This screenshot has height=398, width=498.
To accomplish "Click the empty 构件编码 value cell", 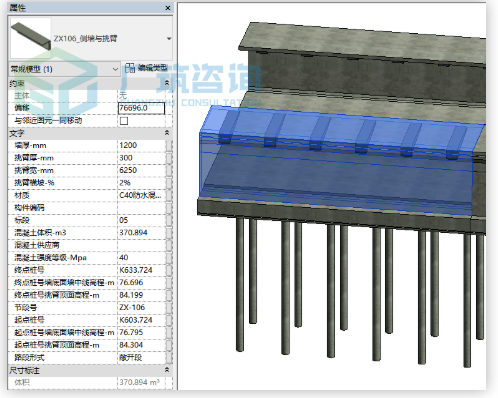I will point(142,208).
